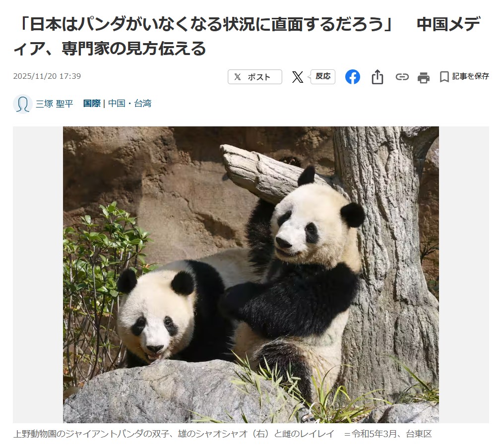Open the share upload icon
Viewport: 504px width, 448px height.
tap(378, 77)
